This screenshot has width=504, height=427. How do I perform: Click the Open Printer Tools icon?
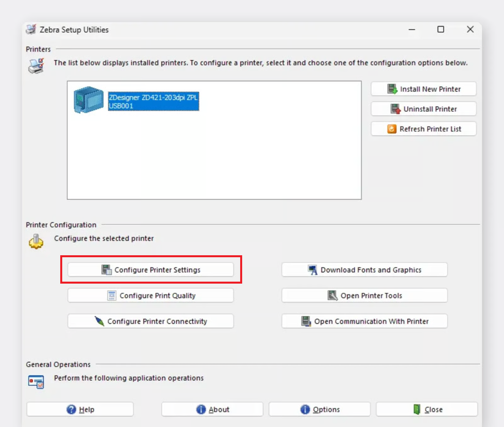tap(333, 295)
